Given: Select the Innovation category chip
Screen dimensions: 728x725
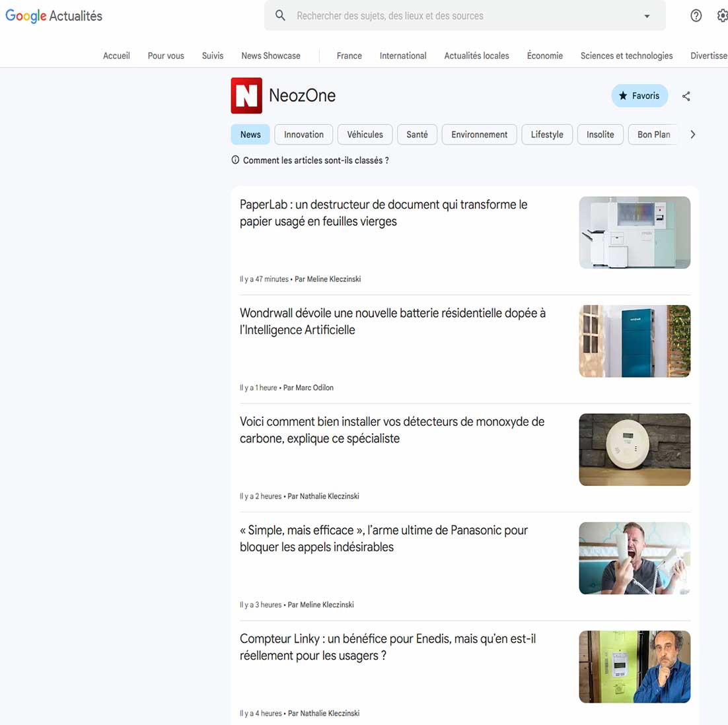Looking at the screenshot, I should tap(304, 135).
